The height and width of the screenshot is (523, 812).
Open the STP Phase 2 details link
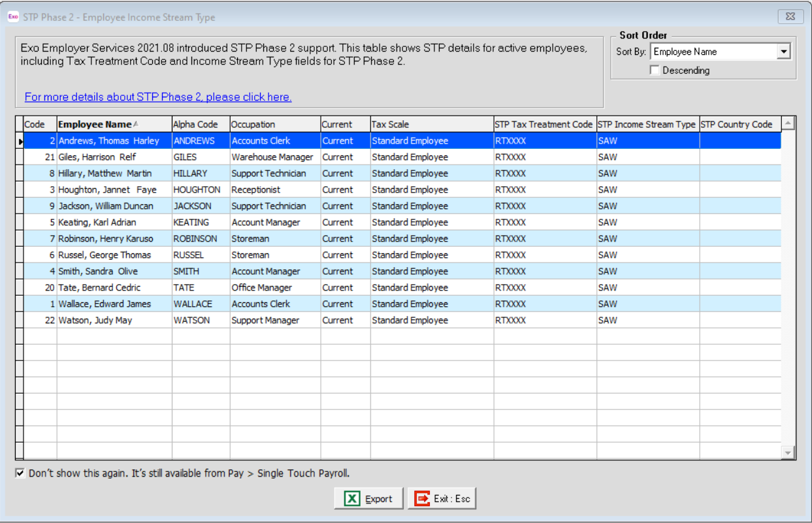coord(158,97)
